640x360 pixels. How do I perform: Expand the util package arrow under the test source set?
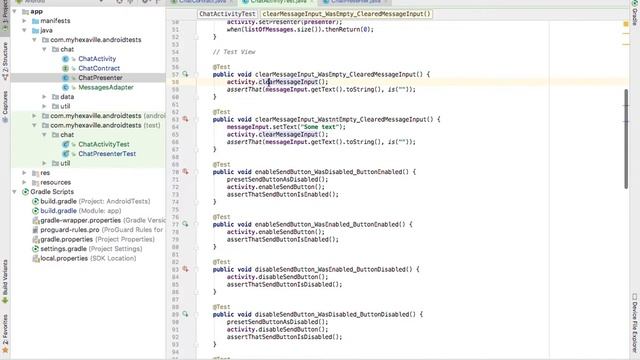click(44, 163)
